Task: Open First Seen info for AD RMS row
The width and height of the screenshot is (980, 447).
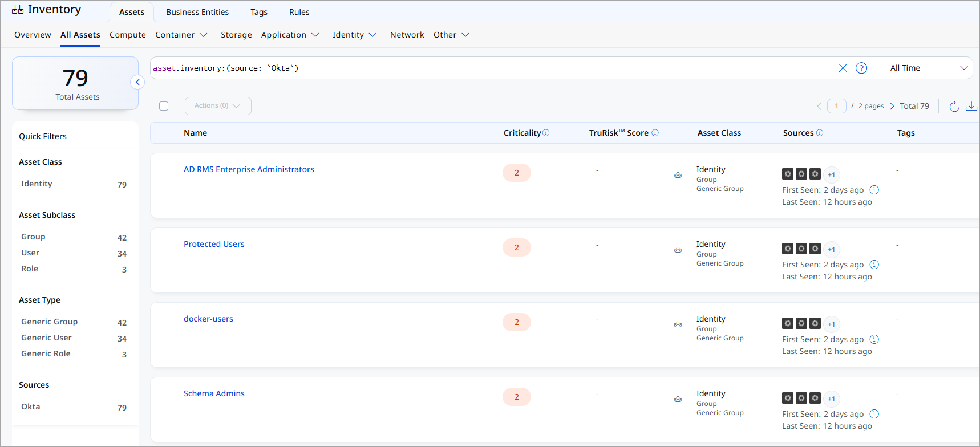Action: coord(874,190)
